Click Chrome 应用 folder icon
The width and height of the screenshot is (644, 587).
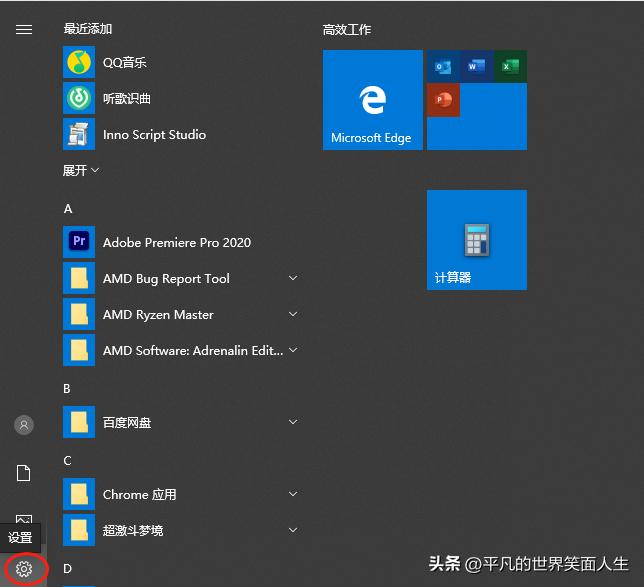(x=79, y=494)
